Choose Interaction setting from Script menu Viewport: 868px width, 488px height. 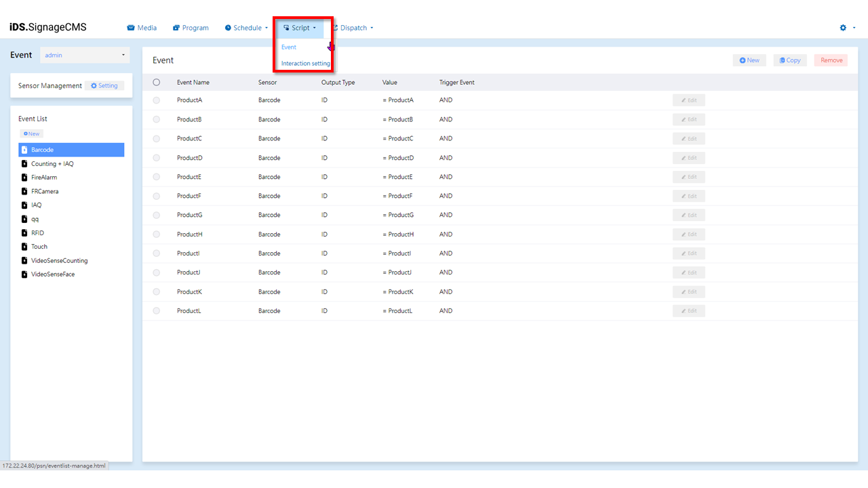pos(305,64)
